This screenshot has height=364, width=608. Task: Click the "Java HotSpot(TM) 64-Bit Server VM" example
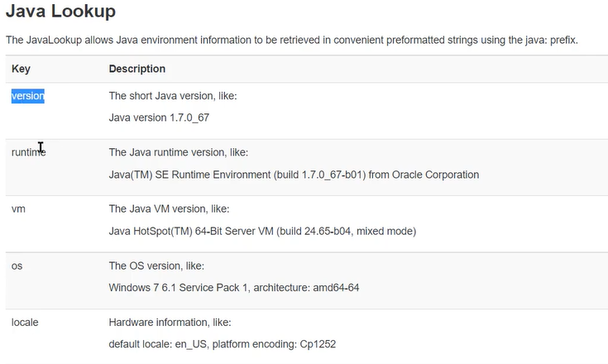pyautogui.click(x=262, y=231)
